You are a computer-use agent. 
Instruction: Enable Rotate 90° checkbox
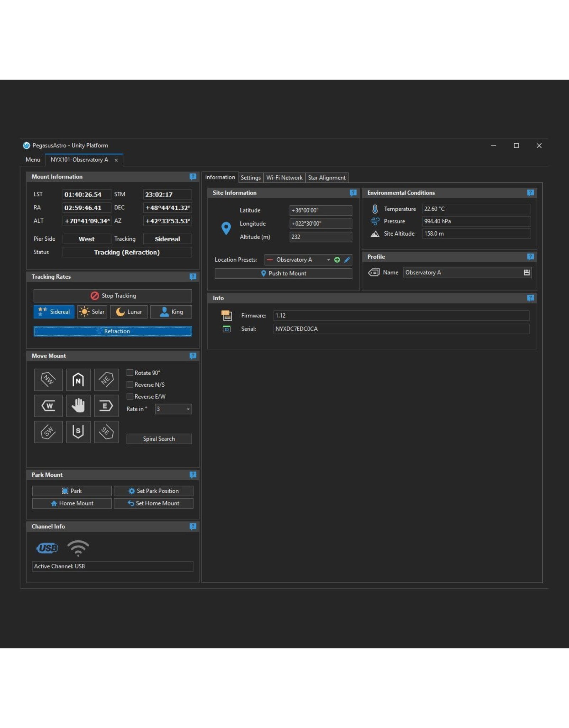tap(130, 373)
